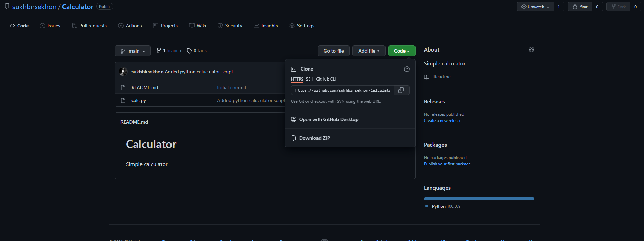Click Publish your first package
This screenshot has width=644, height=241.
coord(447,164)
